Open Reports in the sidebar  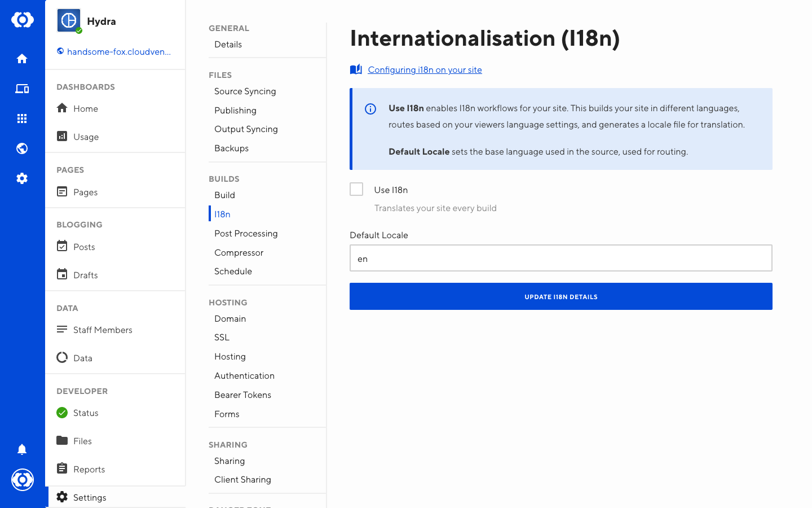pyautogui.click(x=81, y=469)
